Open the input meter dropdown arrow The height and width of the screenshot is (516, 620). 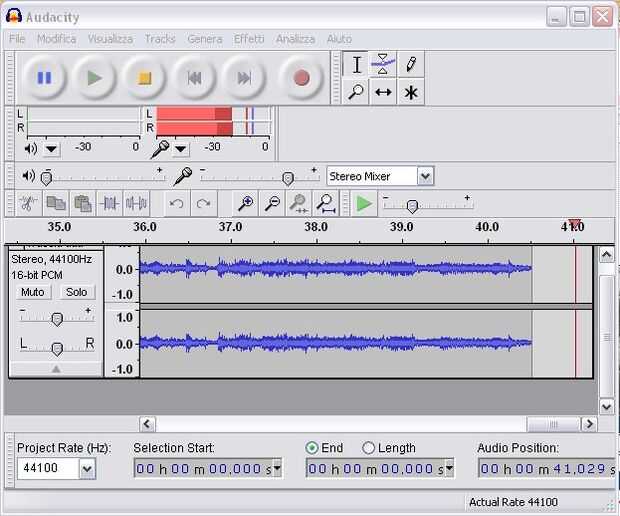click(x=180, y=149)
